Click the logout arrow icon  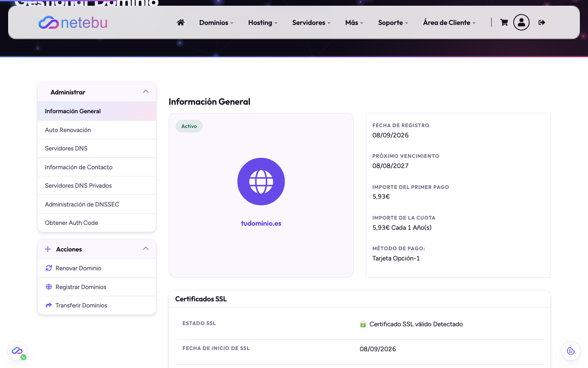(x=542, y=22)
